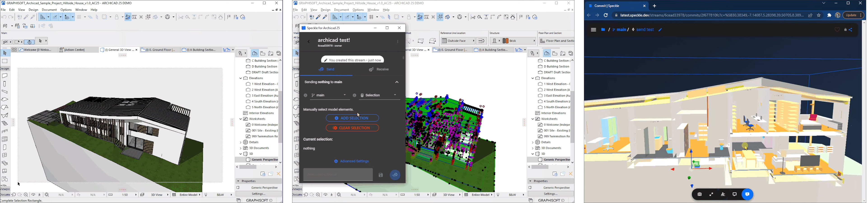The width and height of the screenshot is (868, 203).
Task: Click Pick Up Parameters eyedropper in right Archicad
Action: (318, 17)
